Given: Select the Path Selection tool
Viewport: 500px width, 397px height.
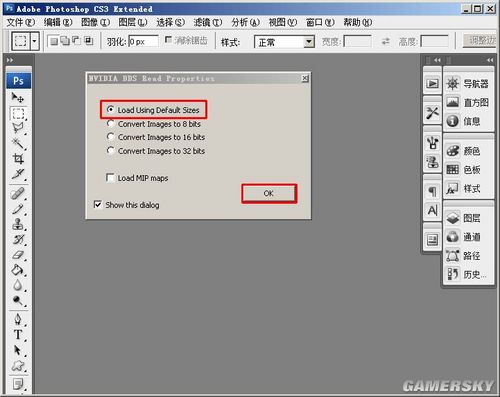Looking at the screenshot, I should pyautogui.click(x=18, y=350).
